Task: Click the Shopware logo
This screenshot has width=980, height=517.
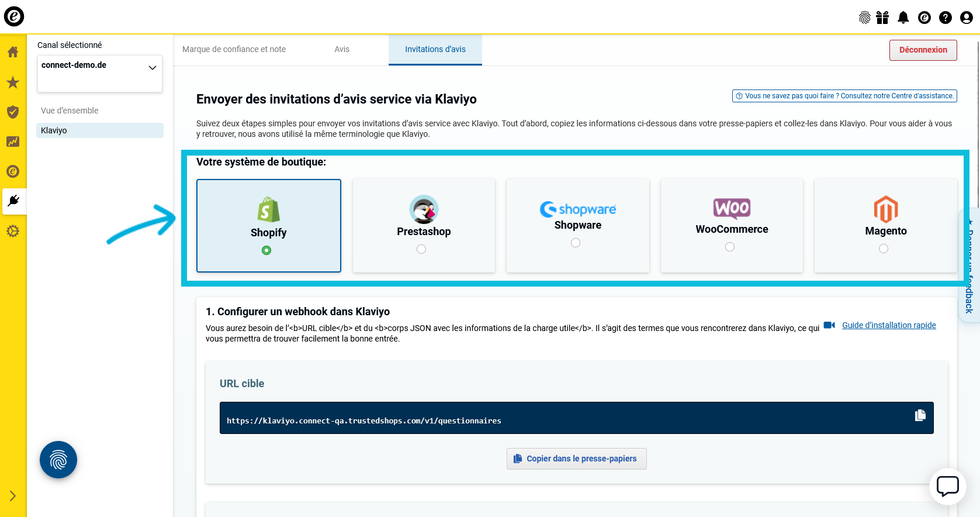Action: coord(578,209)
